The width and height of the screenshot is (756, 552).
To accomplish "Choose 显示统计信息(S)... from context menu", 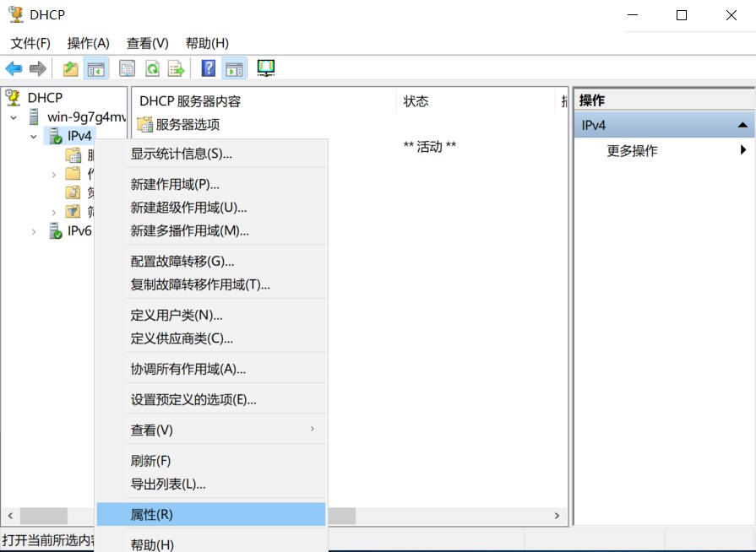I will pyautogui.click(x=212, y=154).
